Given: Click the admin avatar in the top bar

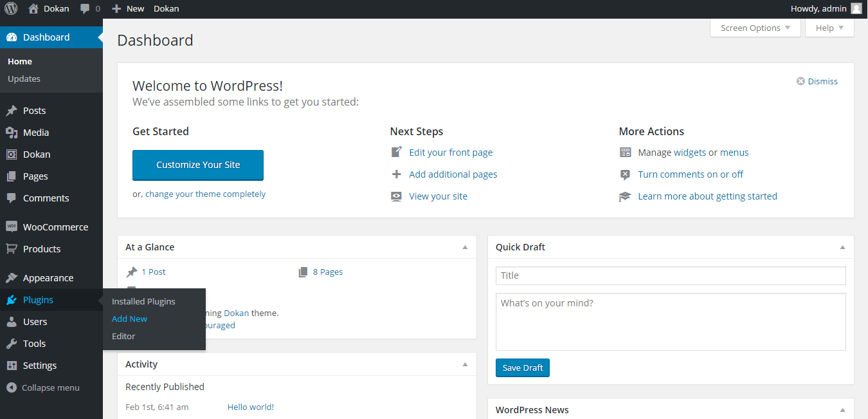Looking at the screenshot, I should point(856,8).
